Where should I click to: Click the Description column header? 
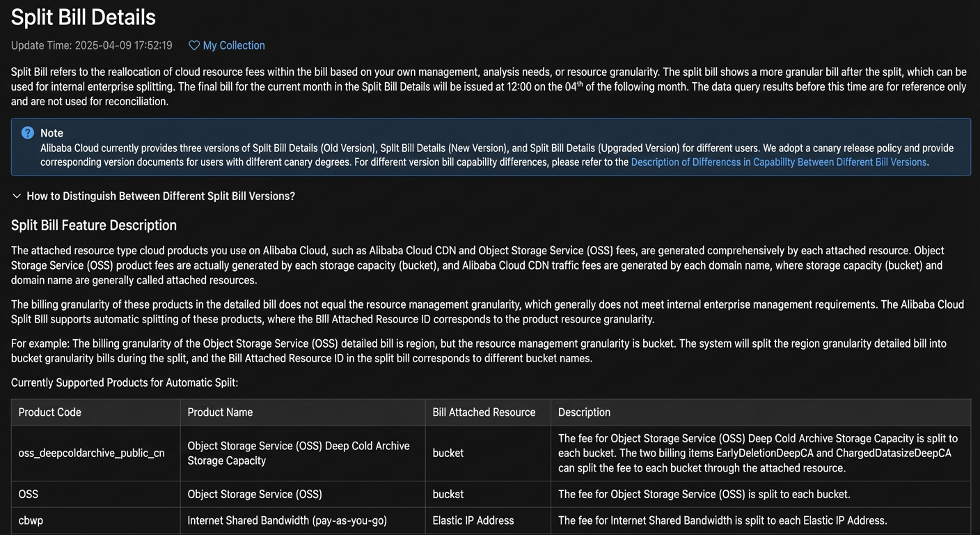761,412
